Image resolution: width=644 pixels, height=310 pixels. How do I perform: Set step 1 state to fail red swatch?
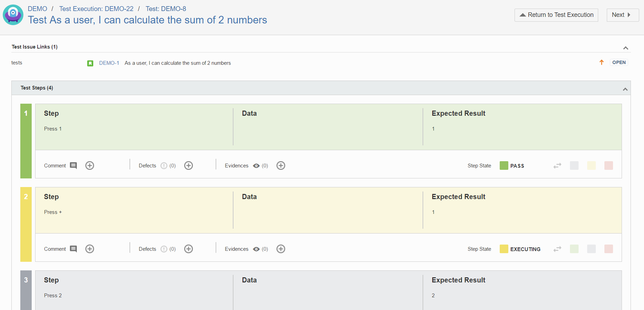coord(609,166)
